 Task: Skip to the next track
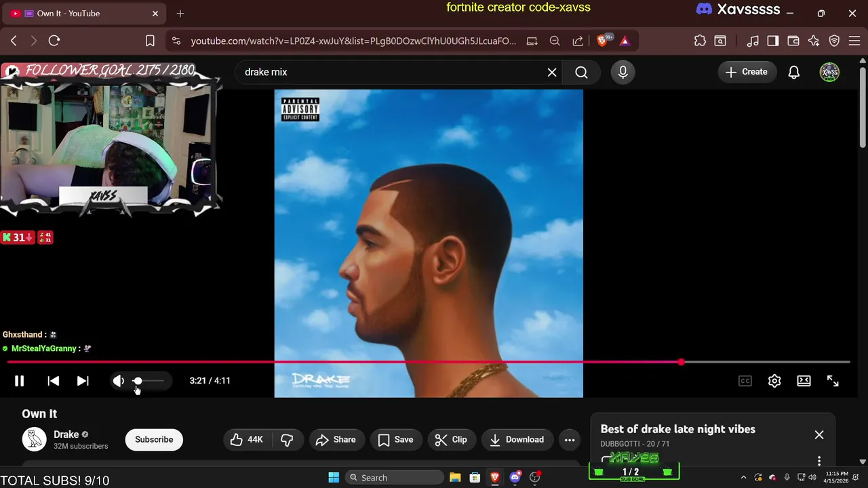[83, 381]
